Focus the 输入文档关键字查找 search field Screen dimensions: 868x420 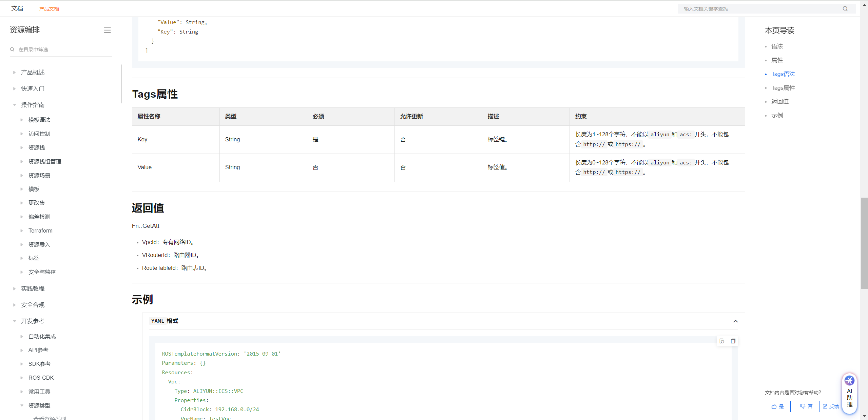tap(760, 9)
